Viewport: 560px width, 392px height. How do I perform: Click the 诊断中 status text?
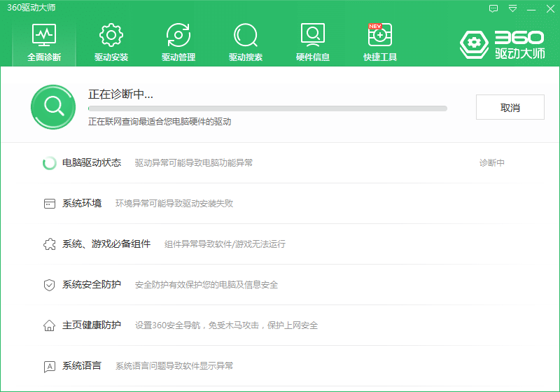(492, 163)
